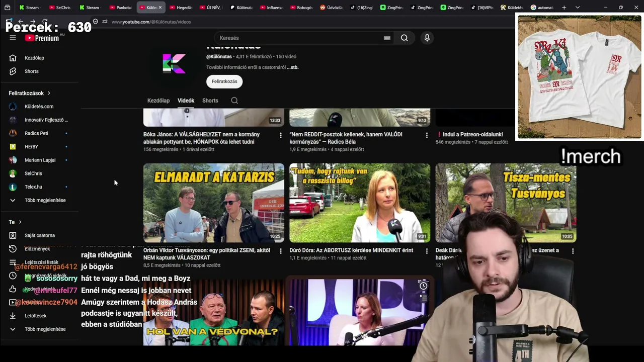
Task: Switch to the Influensz browser tab
Action: [x=272, y=8]
